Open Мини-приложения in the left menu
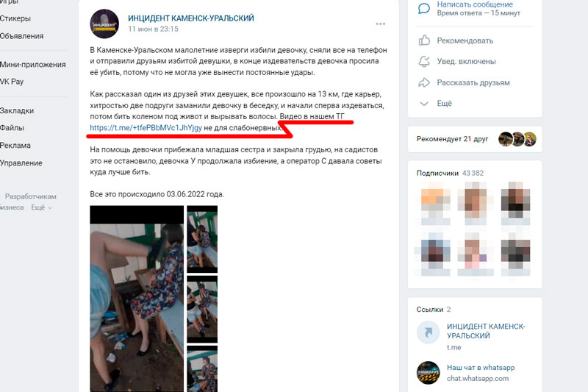Image resolution: width=588 pixels, height=392 pixels. pos(32,65)
